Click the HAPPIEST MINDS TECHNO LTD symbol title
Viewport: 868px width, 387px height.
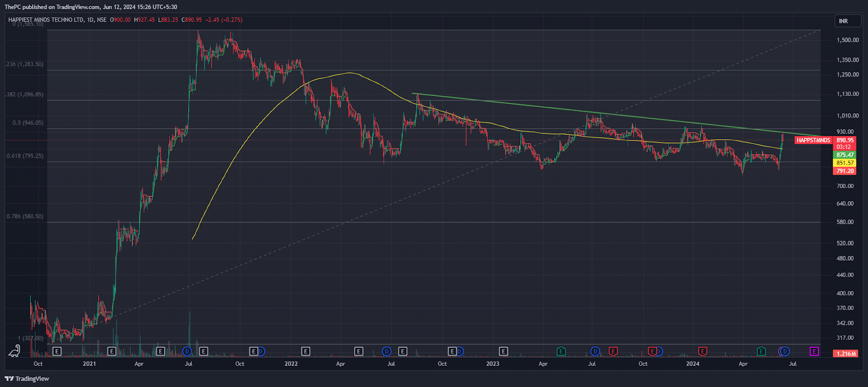tap(46, 20)
